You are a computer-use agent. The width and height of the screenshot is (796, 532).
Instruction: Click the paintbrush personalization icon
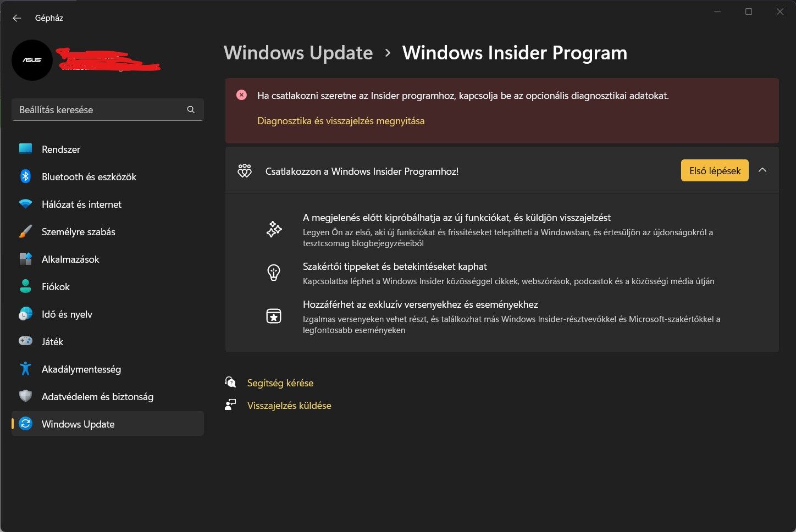(25, 231)
